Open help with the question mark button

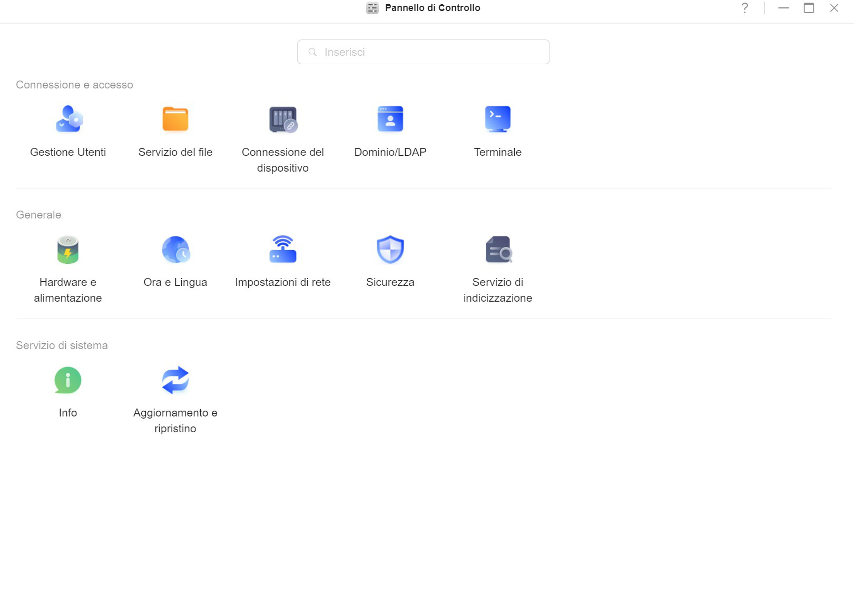pos(744,8)
